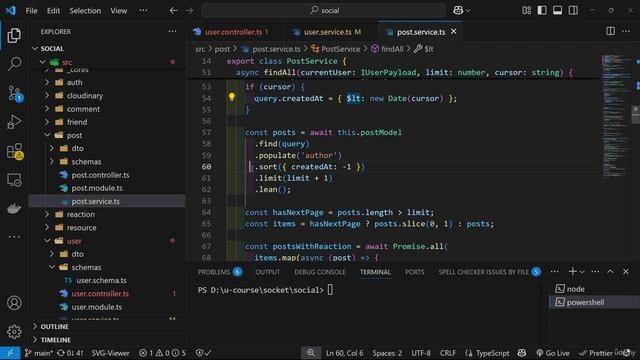Toggle bottom panel visibility
The height and width of the screenshot is (360, 640).
[x=558, y=10]
